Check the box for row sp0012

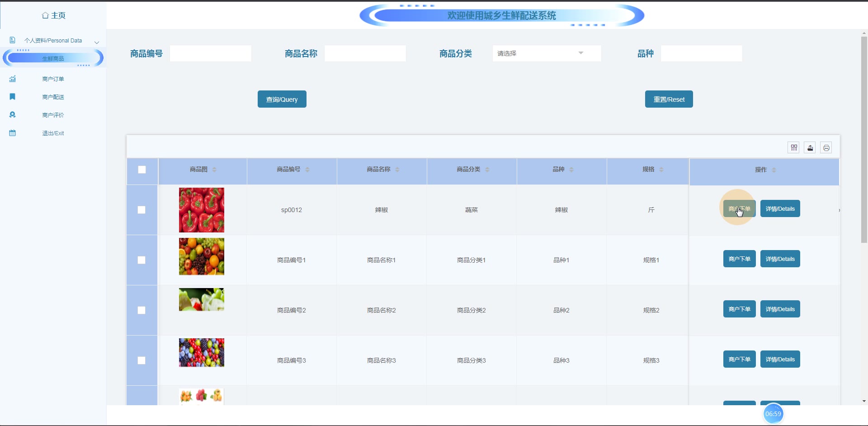click(x=142, y=210)
